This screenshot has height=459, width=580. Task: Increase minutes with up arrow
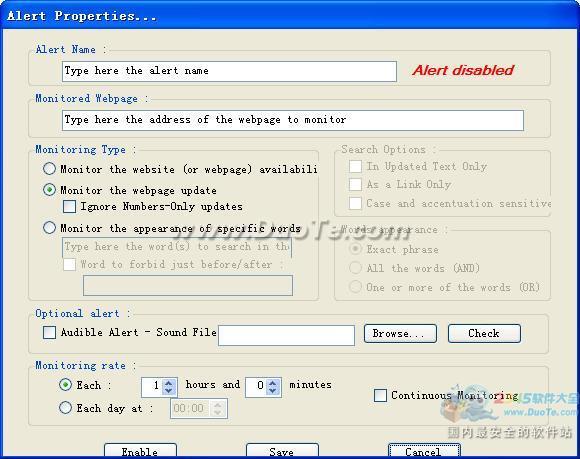[273, 383]
